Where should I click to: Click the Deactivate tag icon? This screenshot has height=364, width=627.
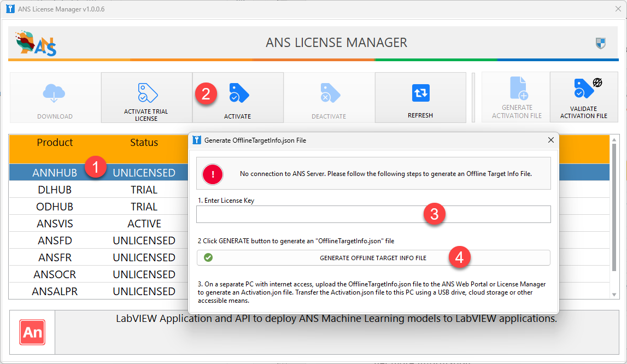click(x=330, y=93)
